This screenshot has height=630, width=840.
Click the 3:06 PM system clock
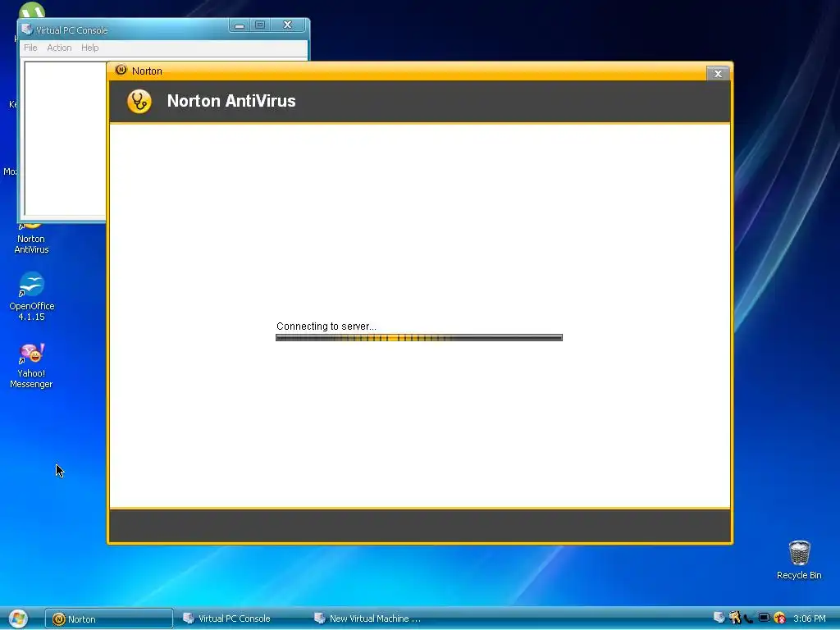810,619
